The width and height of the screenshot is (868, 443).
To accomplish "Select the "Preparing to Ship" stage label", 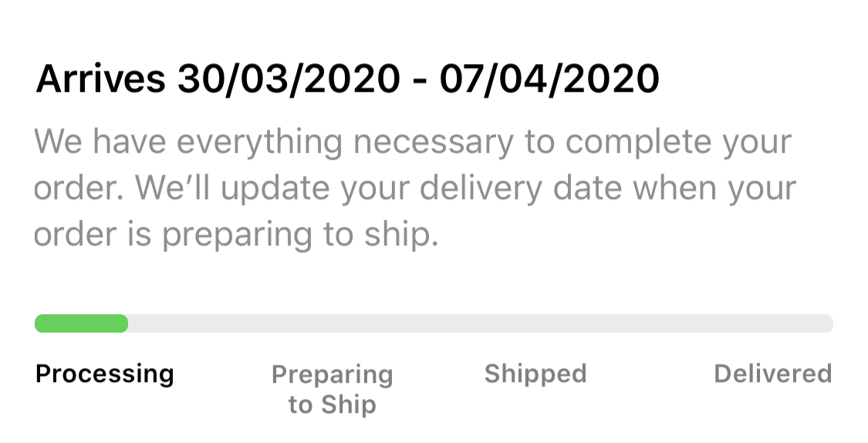I will [333, 389].
